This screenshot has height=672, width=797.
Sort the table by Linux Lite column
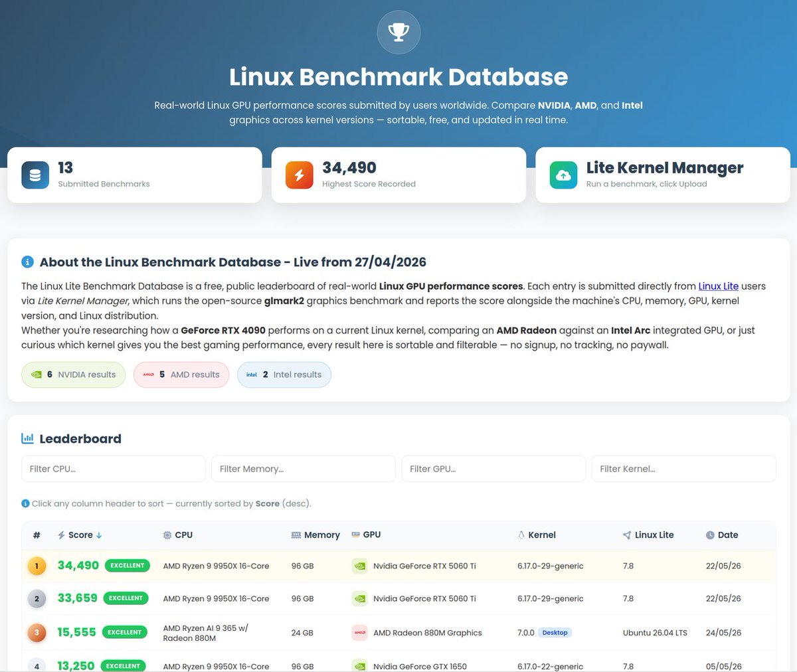click(x=648, y=535)
